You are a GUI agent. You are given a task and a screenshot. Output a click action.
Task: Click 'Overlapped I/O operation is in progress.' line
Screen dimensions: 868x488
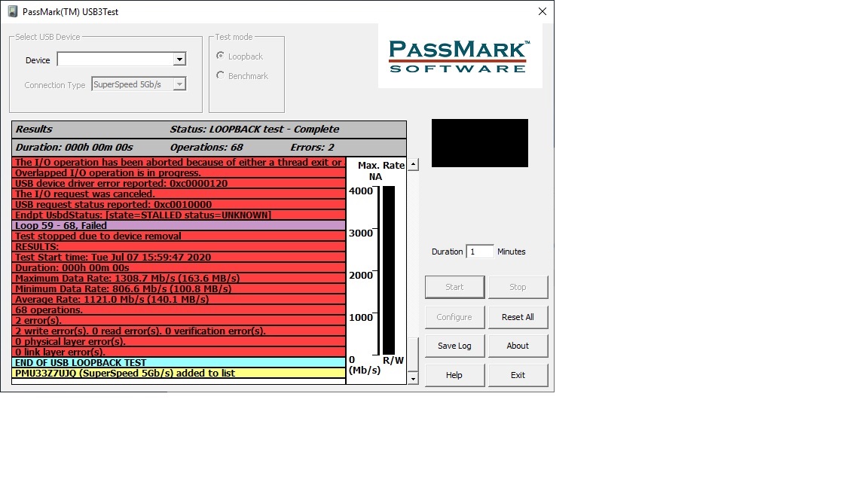pos(179,172)
